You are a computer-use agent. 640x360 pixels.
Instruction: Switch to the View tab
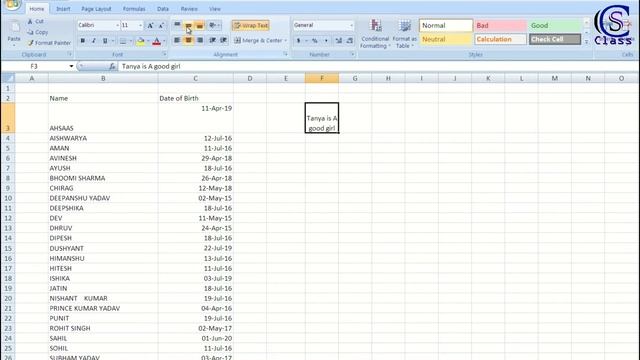(215, 9)
